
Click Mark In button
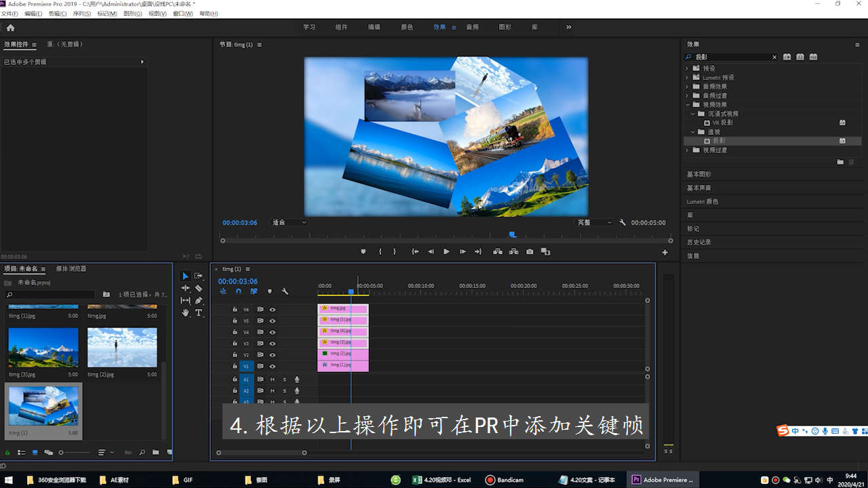tap(380, 251)
